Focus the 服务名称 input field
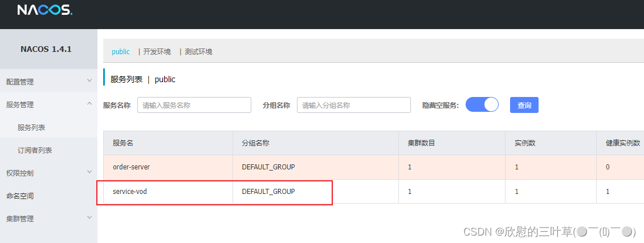Image resolution: width=644 pixels, height=243 pixels. pos(194,105)
